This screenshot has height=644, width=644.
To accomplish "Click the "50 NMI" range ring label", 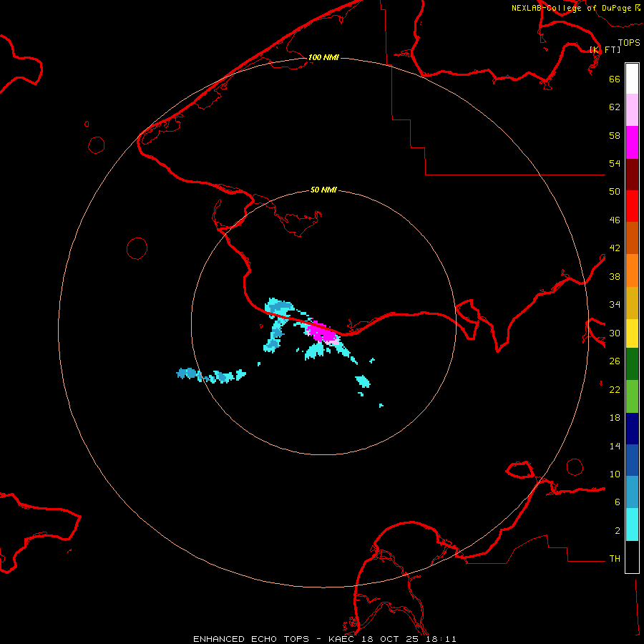I will click(x=323, y=190).
